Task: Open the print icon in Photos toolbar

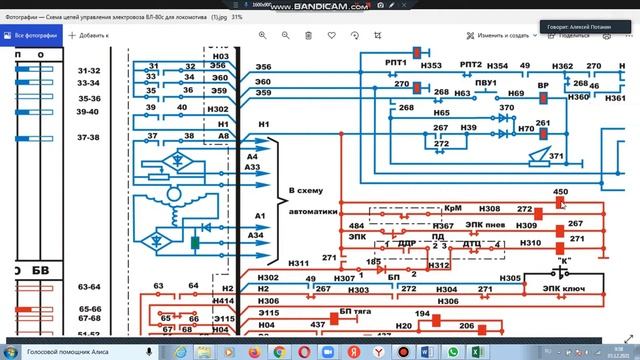Action: (x=607, y=36)
